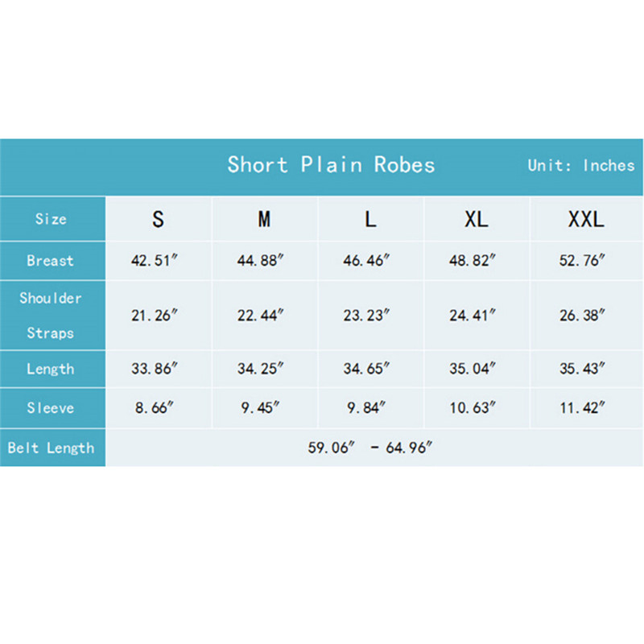Click the "Short Plain Robes" title
Viewport: 644px width, 644px height.
(331, 165)
